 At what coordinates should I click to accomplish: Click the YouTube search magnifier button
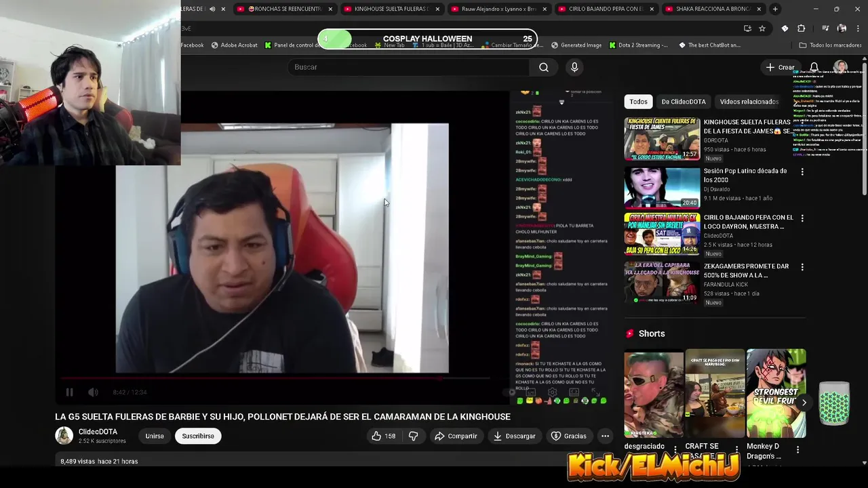(543, 67)
